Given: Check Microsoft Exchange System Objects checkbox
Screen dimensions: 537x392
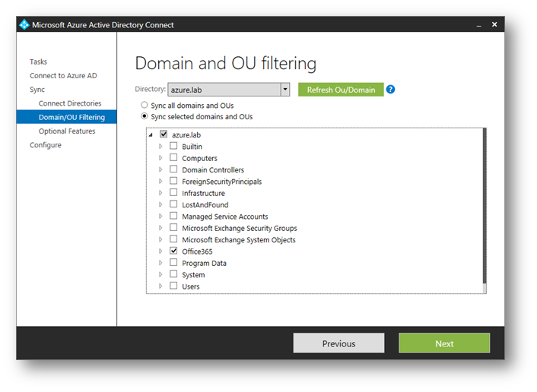Looking at the screenshot, I should [173, 239].
